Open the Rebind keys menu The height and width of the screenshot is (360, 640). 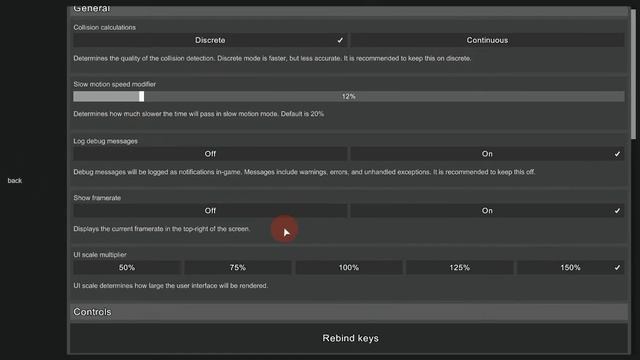[x=350, y=338]
